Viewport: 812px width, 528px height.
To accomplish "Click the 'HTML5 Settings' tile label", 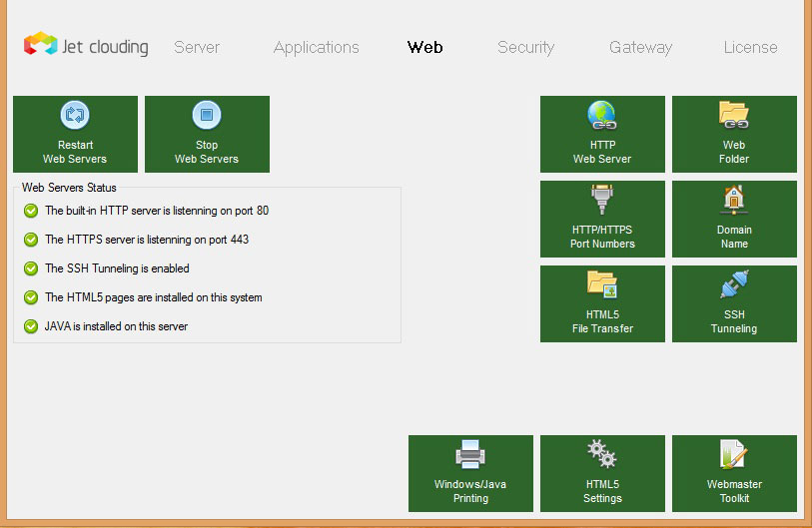I will tap(602, 491).
